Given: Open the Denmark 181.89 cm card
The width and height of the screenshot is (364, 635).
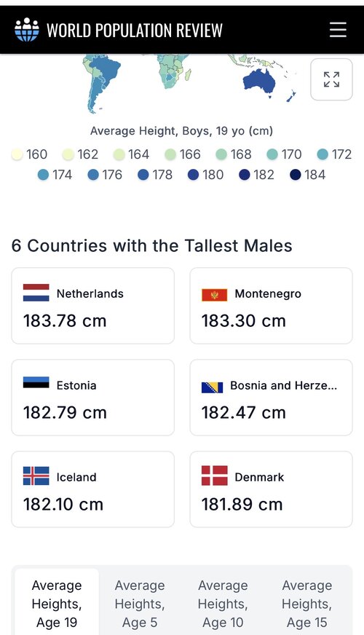Looking at the screenshot, I should [x=272, y=489].
